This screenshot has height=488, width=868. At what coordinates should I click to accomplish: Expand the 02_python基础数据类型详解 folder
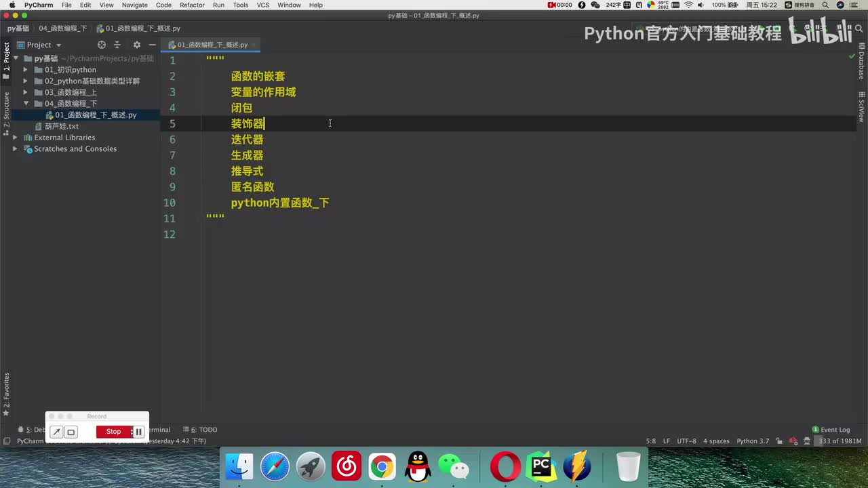pyautogui.click(x=26, y=81)
